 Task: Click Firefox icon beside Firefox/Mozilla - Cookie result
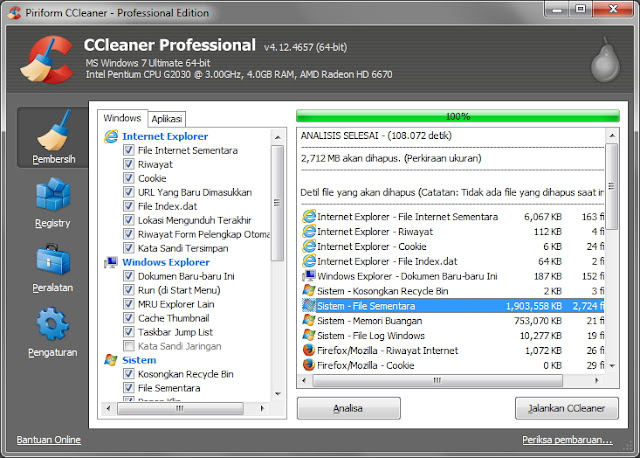309,365
